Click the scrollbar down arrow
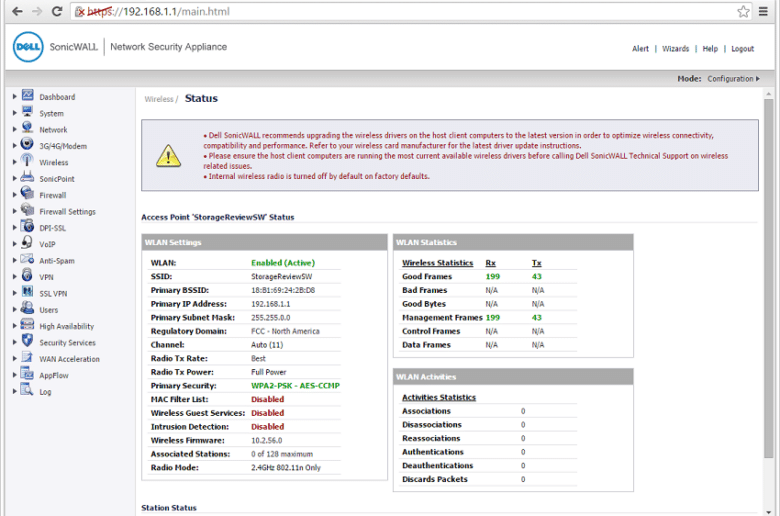This screenshot has width=780, height=516. [769, 512]
